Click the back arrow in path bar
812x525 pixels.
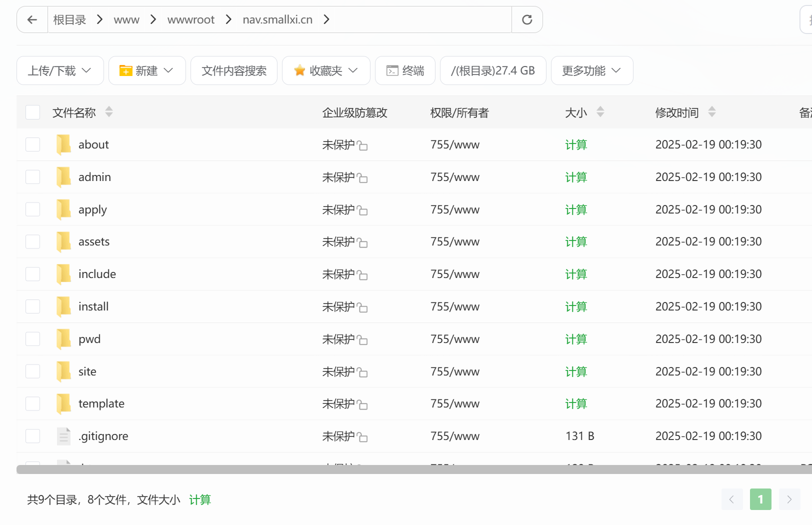32,19
